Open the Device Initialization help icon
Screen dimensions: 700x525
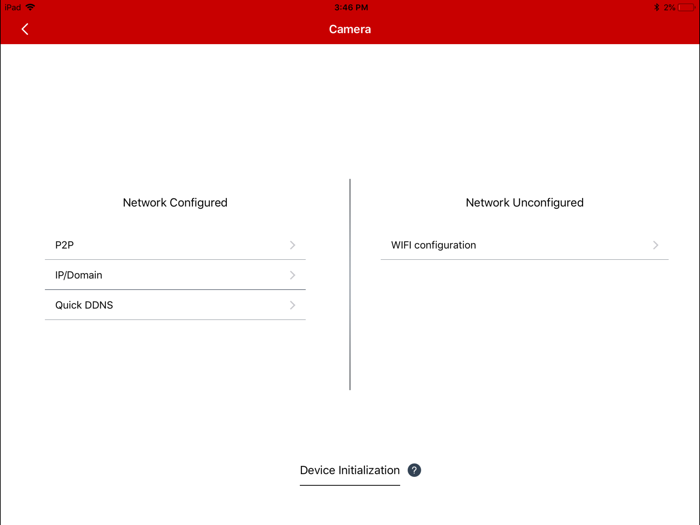click(x=414, y=470)
